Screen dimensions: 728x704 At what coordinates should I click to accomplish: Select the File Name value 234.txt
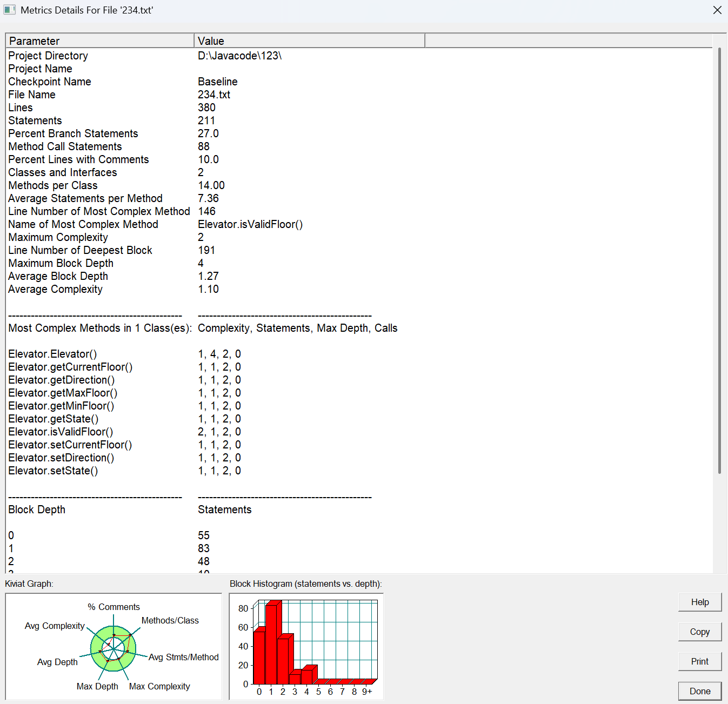click(x=214, y=95)
